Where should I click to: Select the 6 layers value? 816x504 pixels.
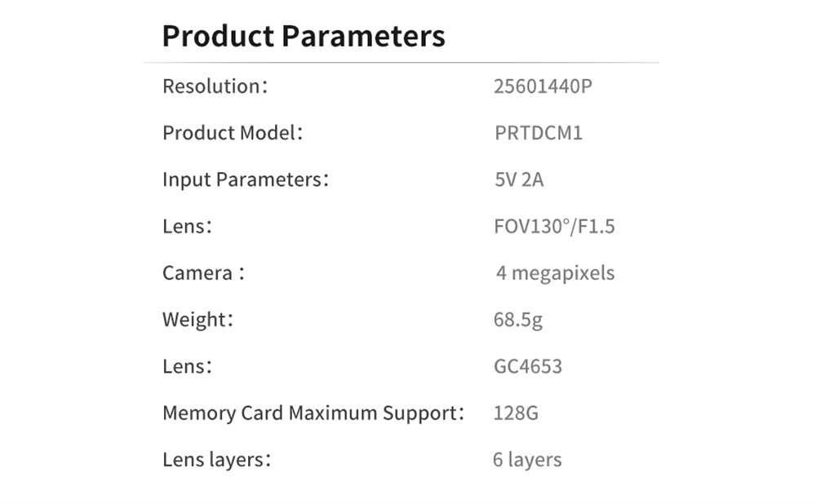[527, 459]
